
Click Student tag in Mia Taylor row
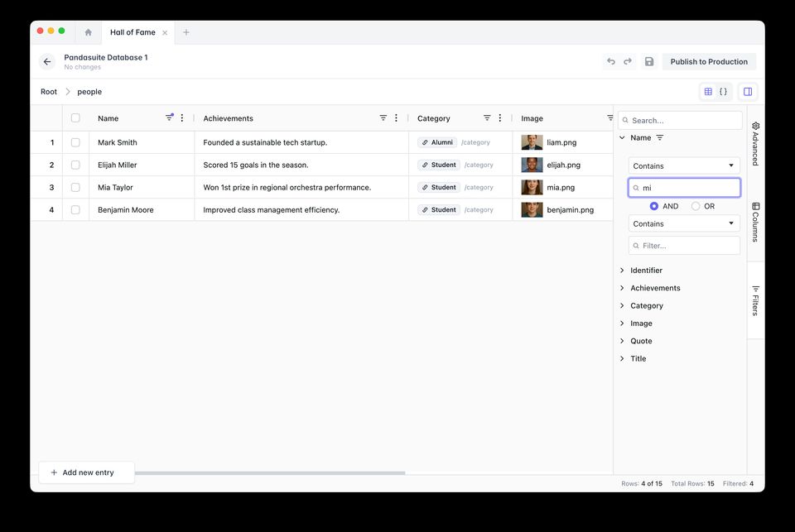pos(439,188)
